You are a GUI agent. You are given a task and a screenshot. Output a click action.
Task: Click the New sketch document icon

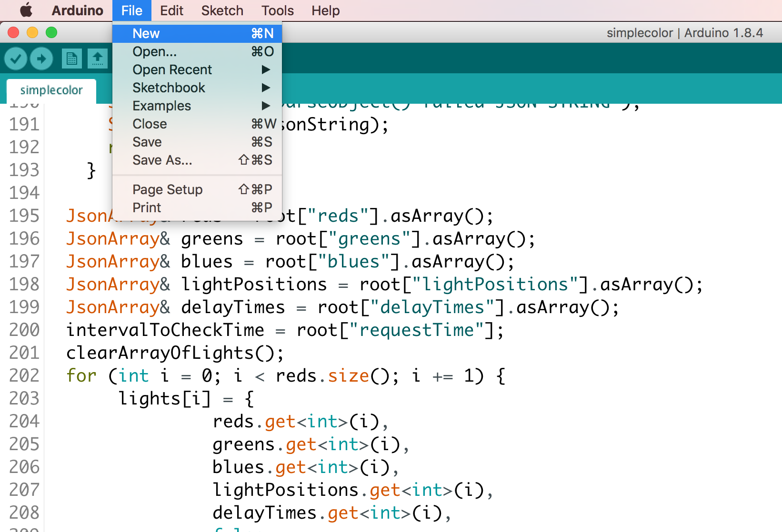click(72, 59)
